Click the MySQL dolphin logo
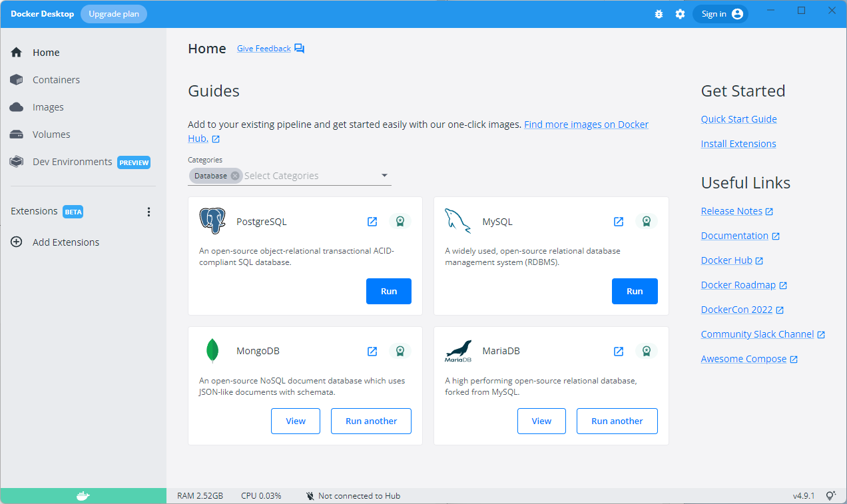 click(458, 221)
